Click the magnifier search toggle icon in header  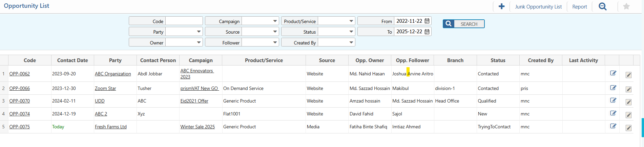[x=602, y=6]
